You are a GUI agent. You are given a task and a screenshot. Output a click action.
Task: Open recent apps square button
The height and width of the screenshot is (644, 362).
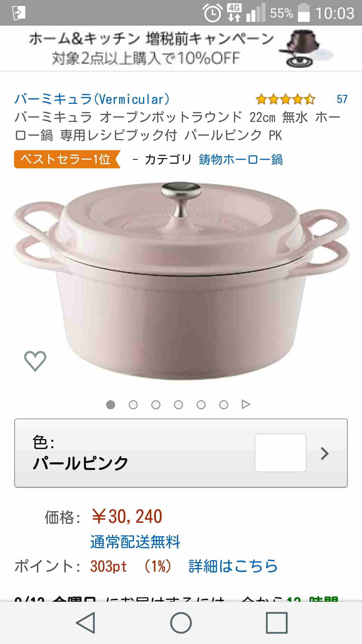[x=277, y=623]
